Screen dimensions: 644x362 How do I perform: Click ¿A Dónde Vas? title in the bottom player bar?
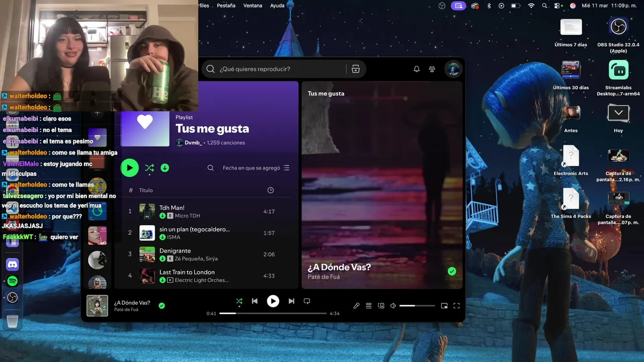132,303
